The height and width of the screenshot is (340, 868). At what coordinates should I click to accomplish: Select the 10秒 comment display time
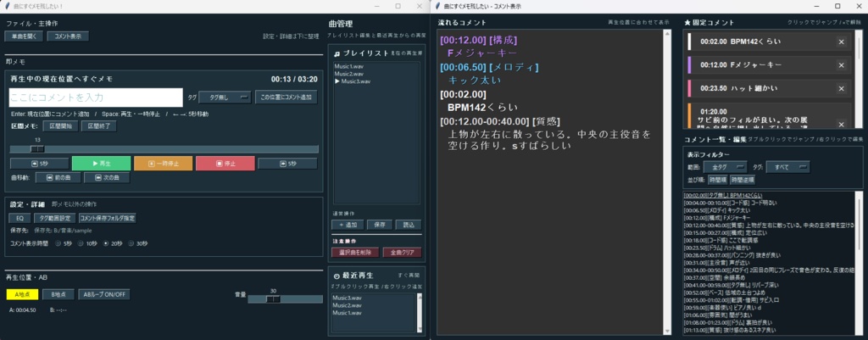point(88,243)
